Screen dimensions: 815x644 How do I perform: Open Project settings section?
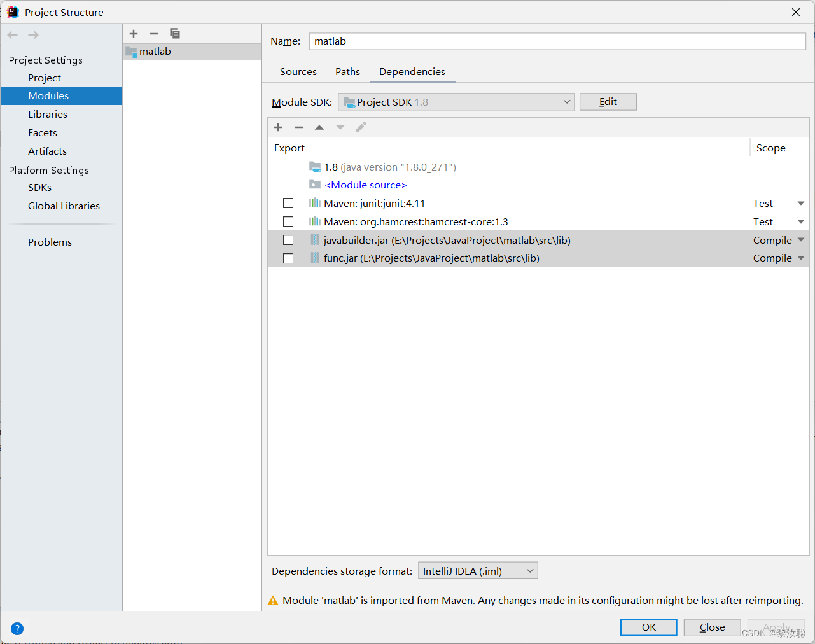tap(45, 78)
